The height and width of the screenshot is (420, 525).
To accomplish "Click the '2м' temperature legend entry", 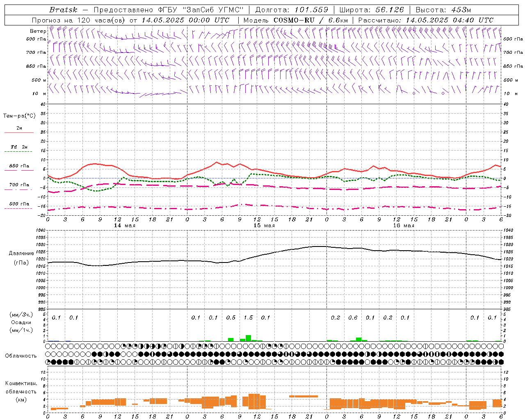I will 19,128.
